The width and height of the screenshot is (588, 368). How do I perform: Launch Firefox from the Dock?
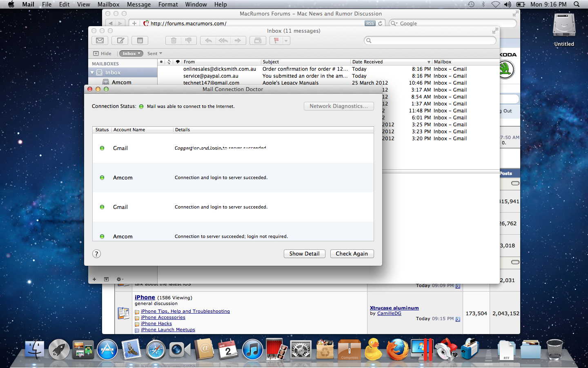click(x=397, y=350)
